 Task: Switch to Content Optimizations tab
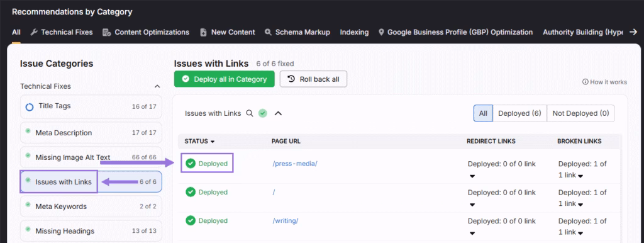pos(146,32)
